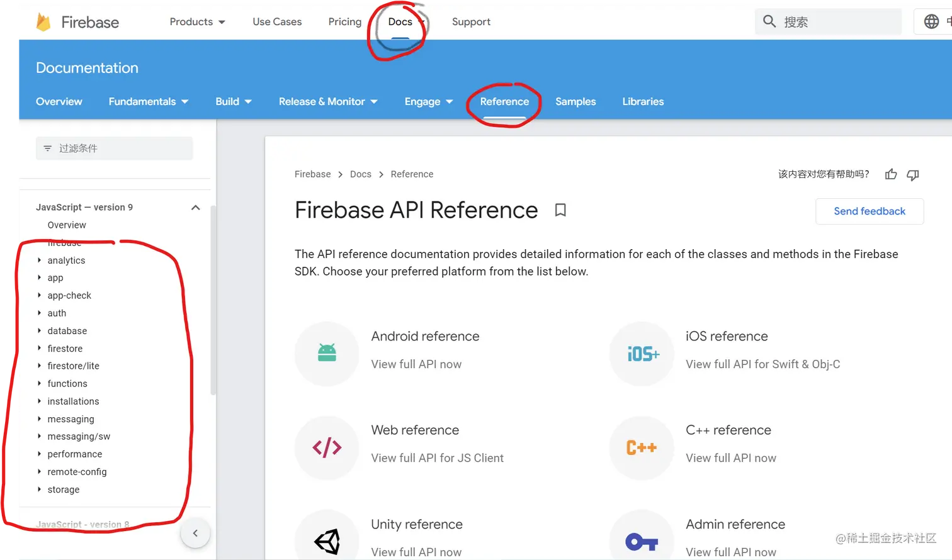Switch to the Overview documentation tab

coord(59,101)
